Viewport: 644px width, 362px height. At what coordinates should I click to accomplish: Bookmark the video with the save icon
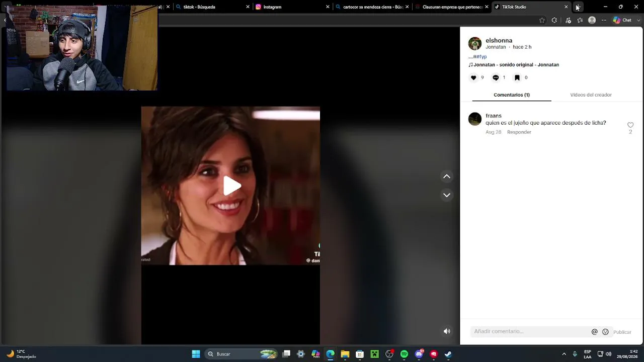(x=517, y=77)
